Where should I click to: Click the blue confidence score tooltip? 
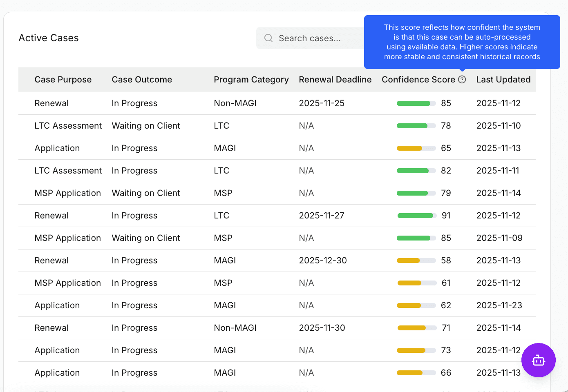[x=462, y=42]
